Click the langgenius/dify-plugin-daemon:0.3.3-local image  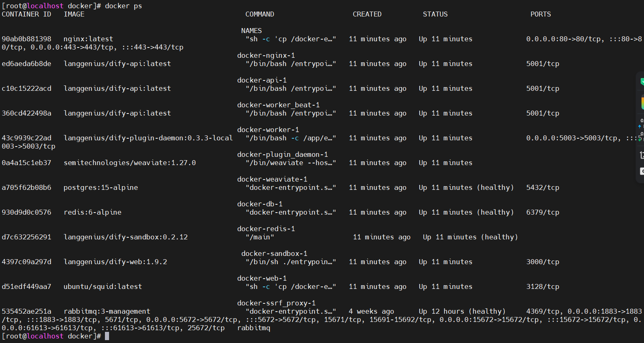pyautogui.click(x=148, y=138)
